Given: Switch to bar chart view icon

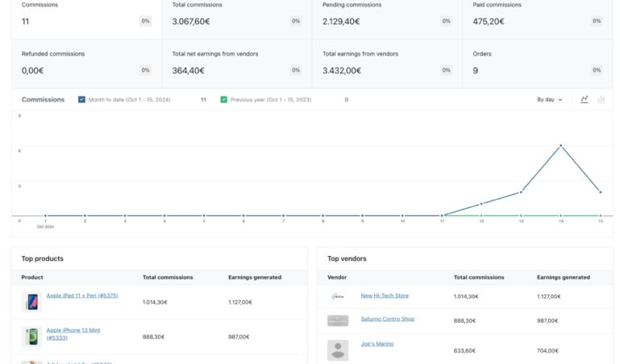Looking at the screenshot, I should pyautogui.click(x=601, y=100).
